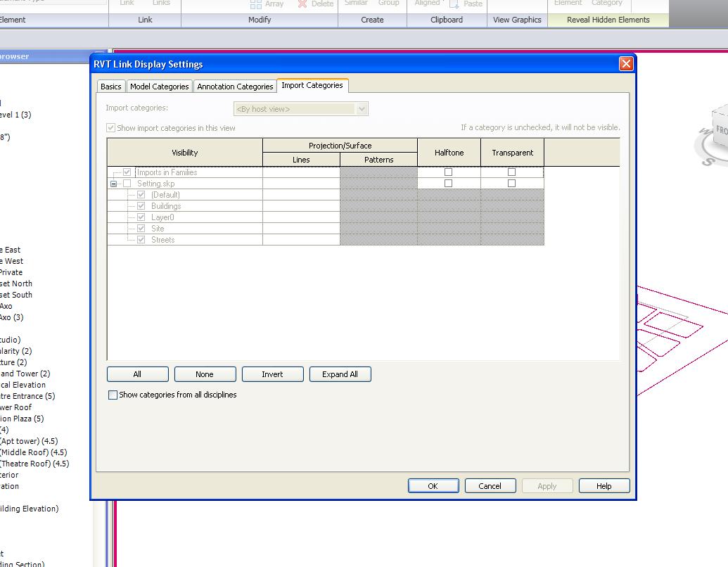This screenshot has width=728, height=567.
Task: Enable Halftone for Setting.skp
Action: [448, 184]
